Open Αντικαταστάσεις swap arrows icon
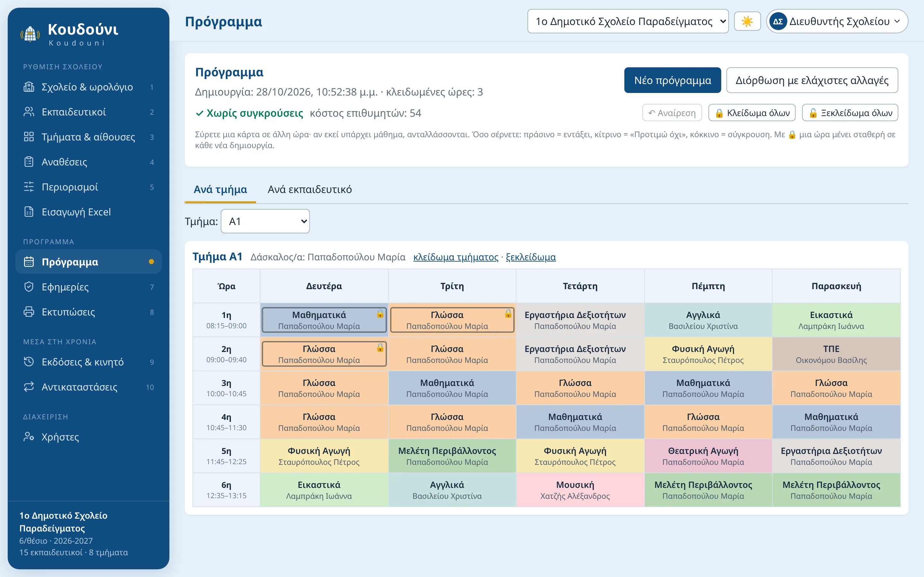924x577 pixels. (29, 387)
